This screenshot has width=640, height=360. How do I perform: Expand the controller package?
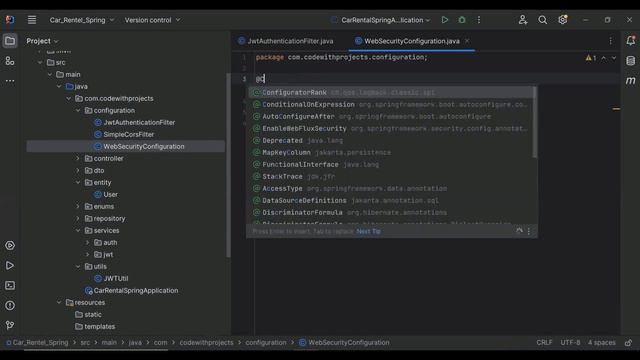(x=78, y=158)
